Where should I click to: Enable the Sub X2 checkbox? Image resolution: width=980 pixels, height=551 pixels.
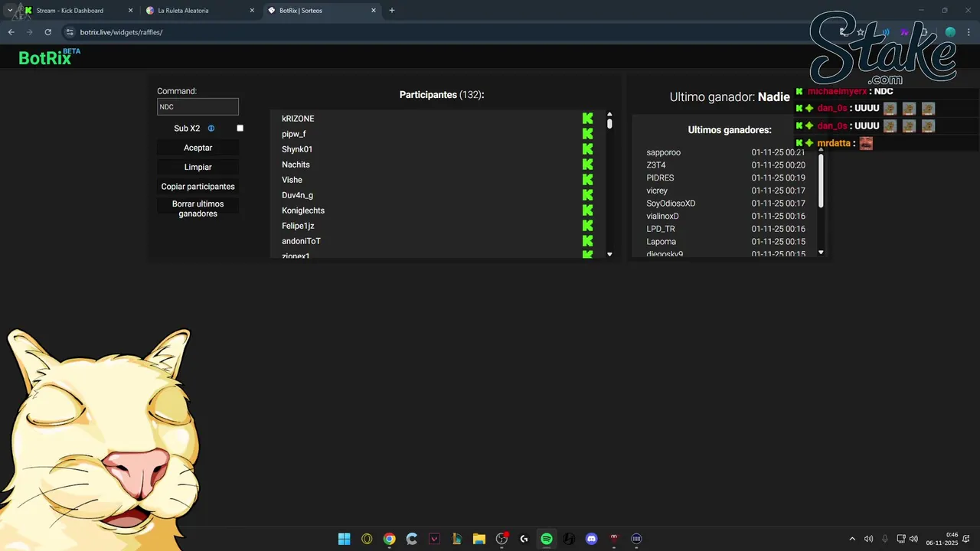pyautogui.click(x=240, y=129)
